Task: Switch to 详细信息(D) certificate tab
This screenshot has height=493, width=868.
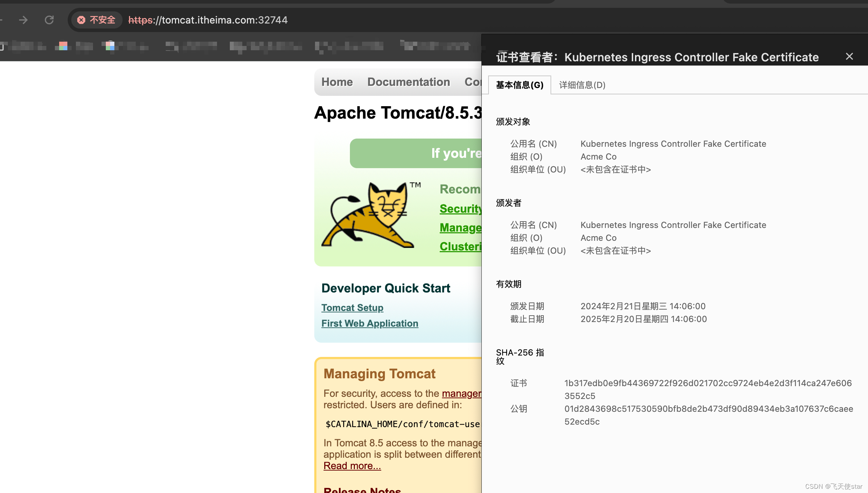Action: [x=581, y=85]
